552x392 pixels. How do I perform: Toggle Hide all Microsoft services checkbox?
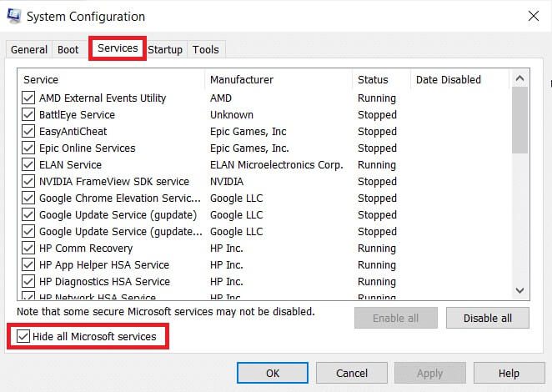pos(23,336)
